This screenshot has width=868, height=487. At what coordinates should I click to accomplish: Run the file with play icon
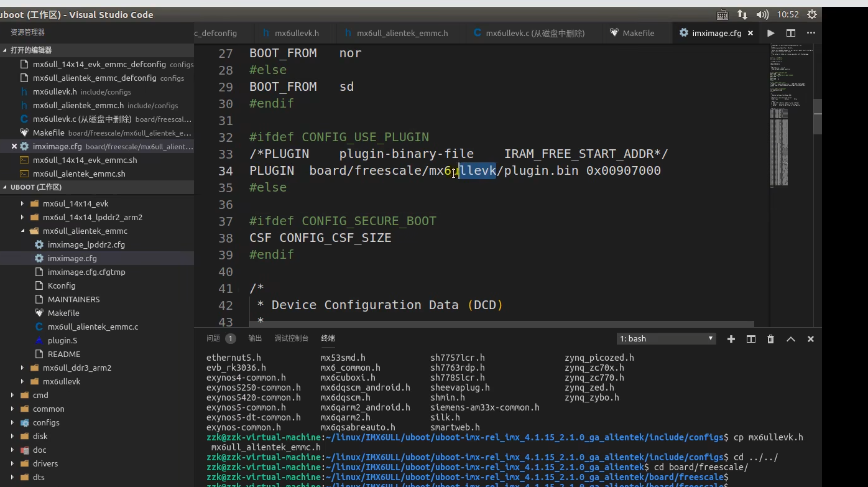point(770,33)
